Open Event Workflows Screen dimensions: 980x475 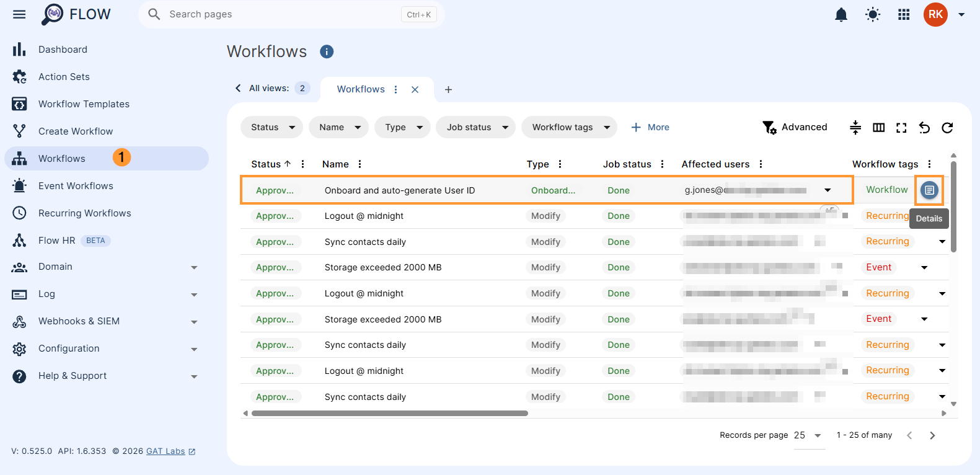point(106,186)
